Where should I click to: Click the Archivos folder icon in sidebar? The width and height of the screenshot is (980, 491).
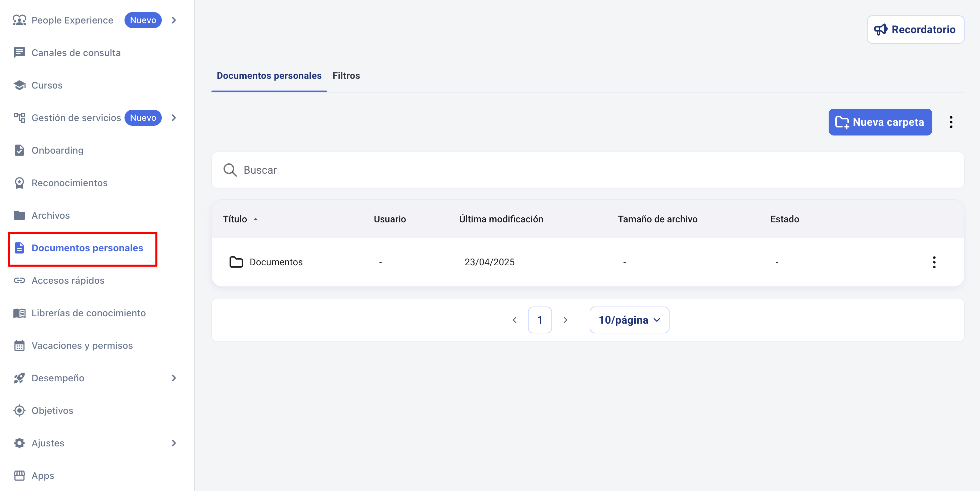coord(19,215)
